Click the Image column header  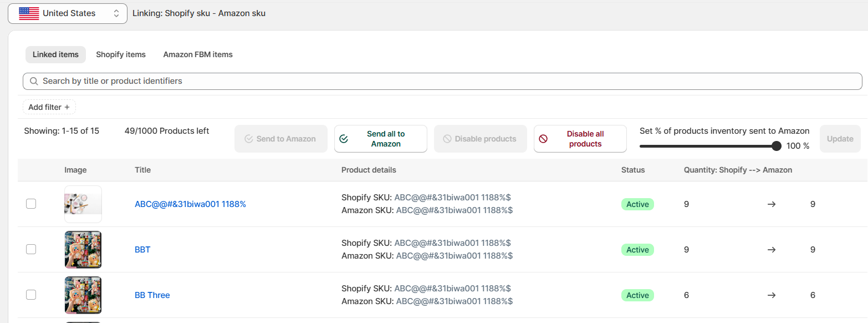[x=75, y=170]
